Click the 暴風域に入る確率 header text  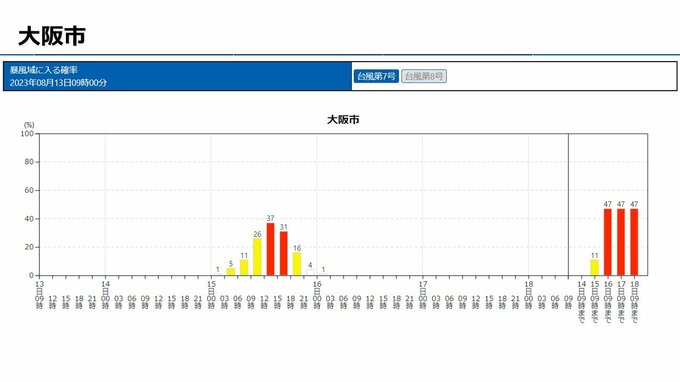[43, 70]
